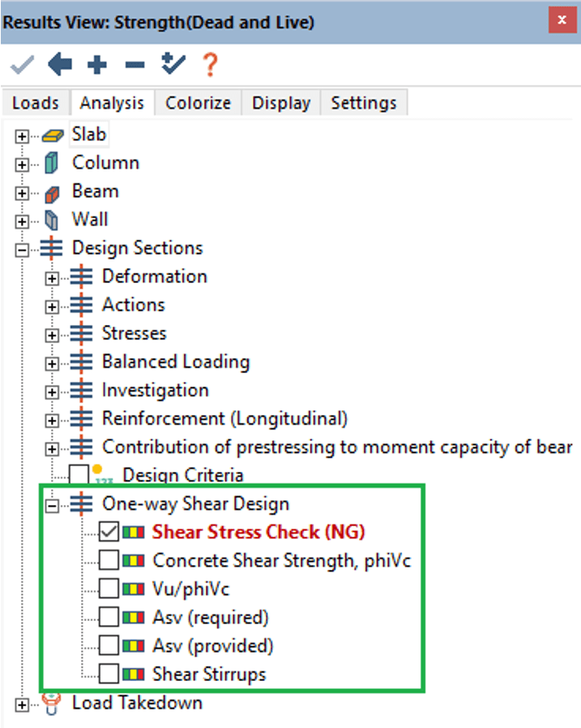The height and width of the screenshot is (728, 581).
Task: Click the checklist toolbar icon
Action: 173,65
